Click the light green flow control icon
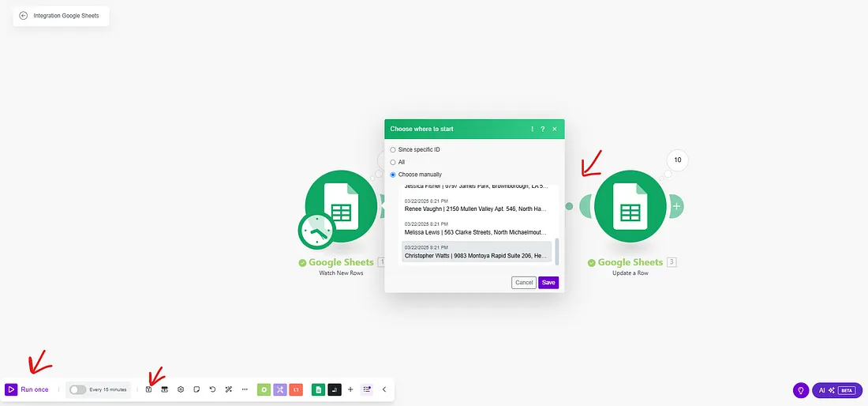This screenshot has height=406, width=868. [264, 390]
